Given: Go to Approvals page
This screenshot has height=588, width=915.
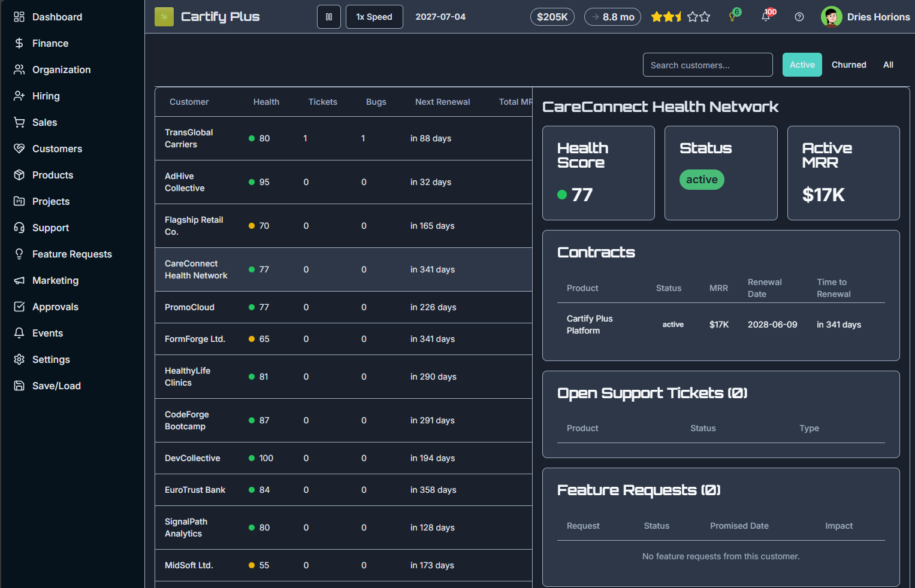Looking at the screenshot, I should (x=55, y=307).
